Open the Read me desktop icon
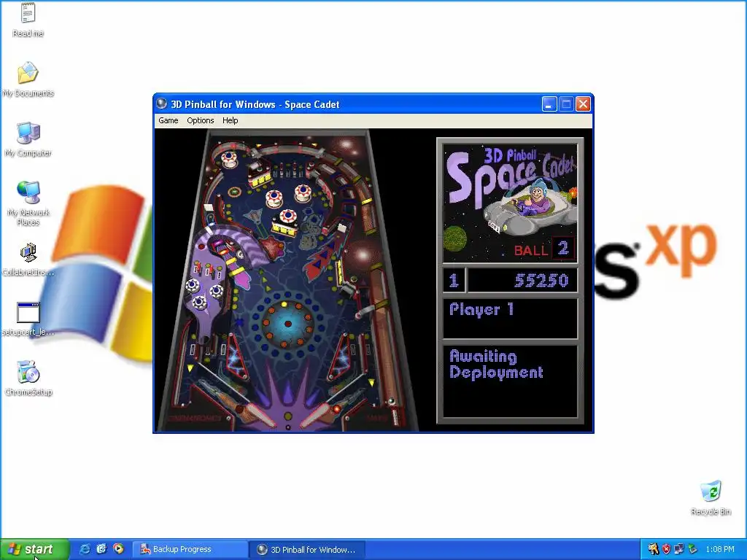 28,20
